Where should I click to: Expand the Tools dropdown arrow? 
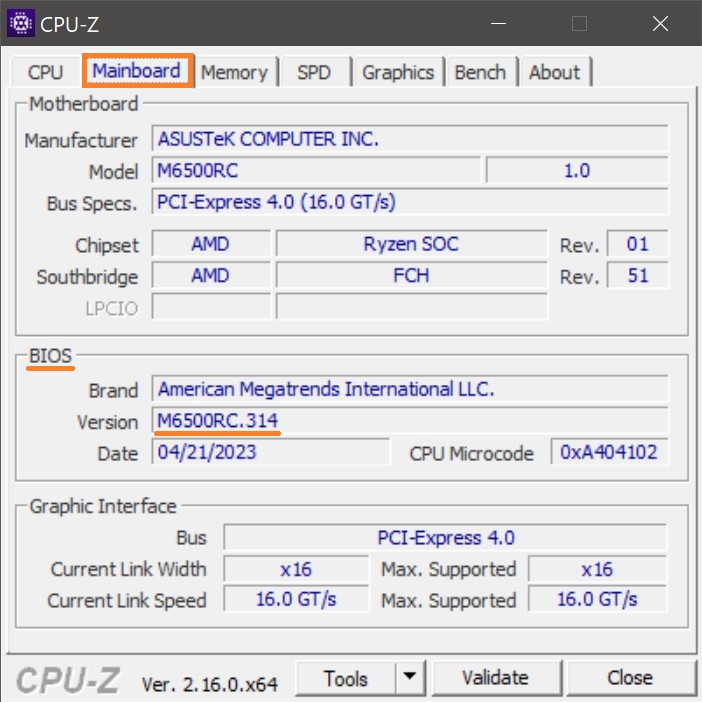point(408,678)
